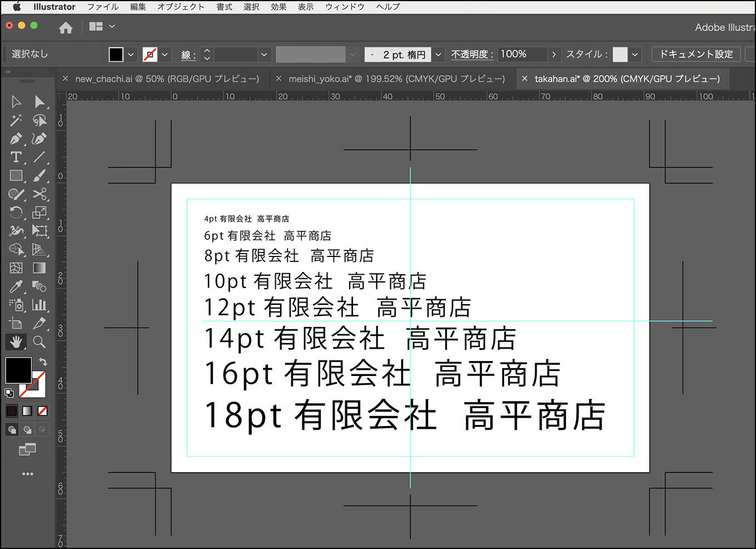The image size is (756, 549).
Task: Select the Selection tool (outlined arrow)
Action: pos(16,102)
